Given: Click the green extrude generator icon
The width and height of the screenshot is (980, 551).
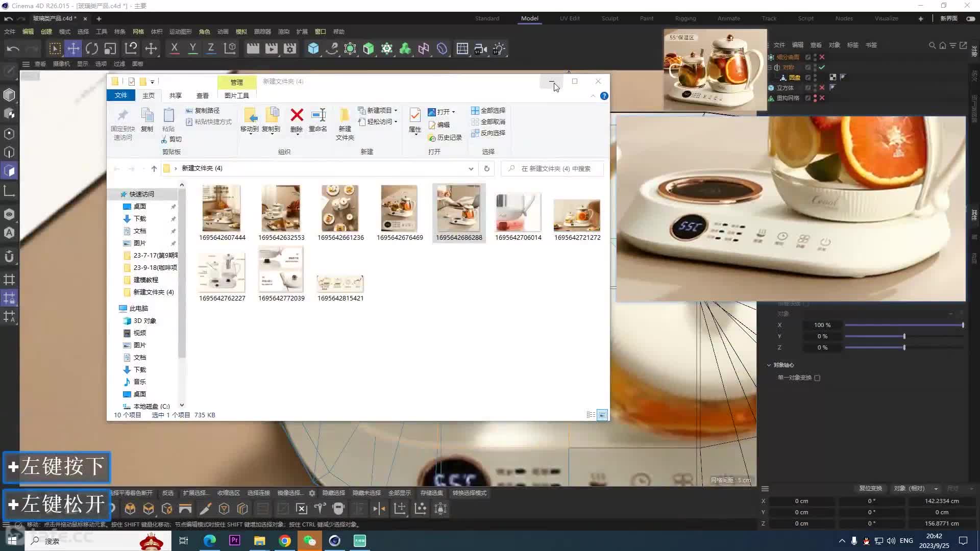Looking at the screenshot, I should [x=369, y=48].
